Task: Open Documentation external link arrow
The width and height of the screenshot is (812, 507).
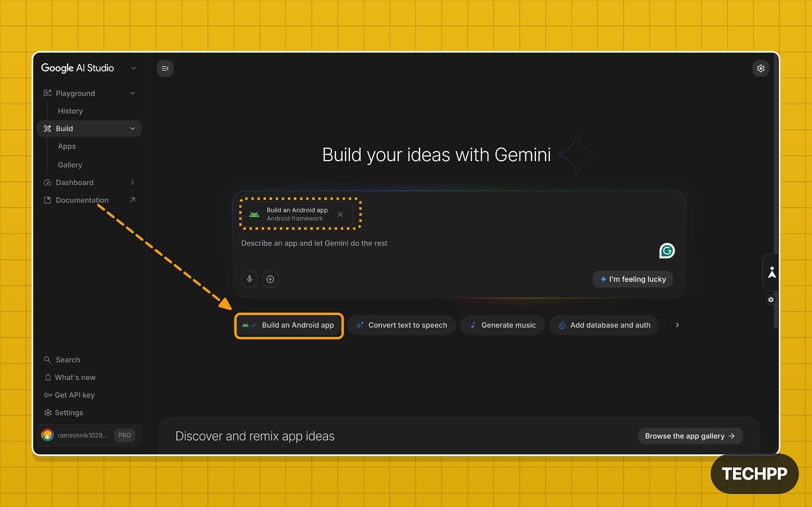Action: pyautogui.click(x=133, y=200)
